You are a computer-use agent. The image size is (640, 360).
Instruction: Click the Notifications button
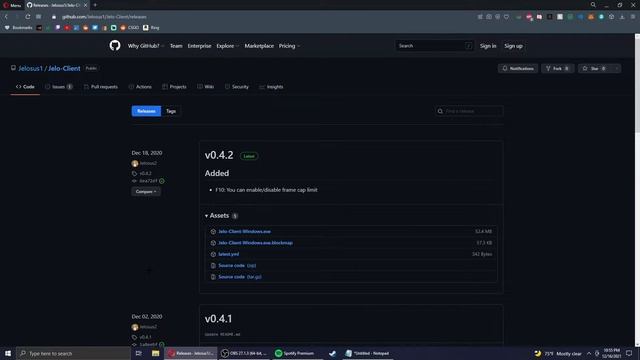coord(518,68)
